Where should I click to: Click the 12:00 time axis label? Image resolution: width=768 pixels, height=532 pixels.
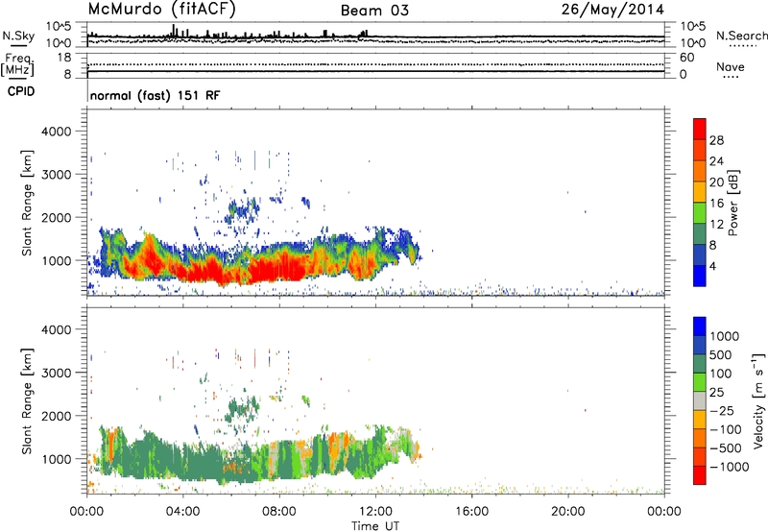click(375, 512)
